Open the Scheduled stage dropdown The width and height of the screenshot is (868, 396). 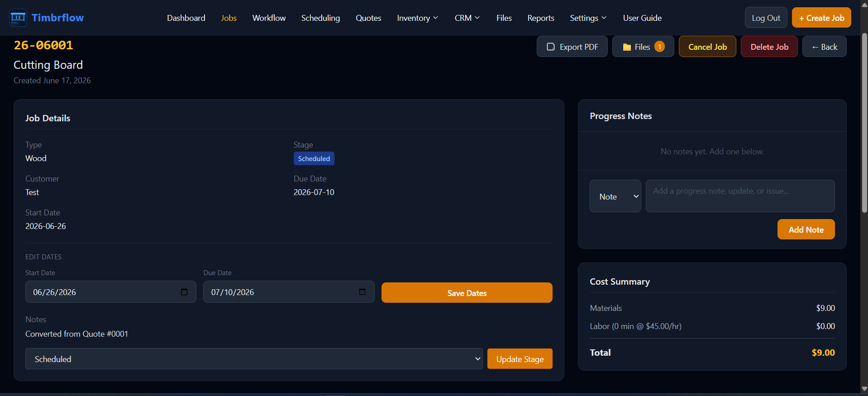(x=254, y=359)
